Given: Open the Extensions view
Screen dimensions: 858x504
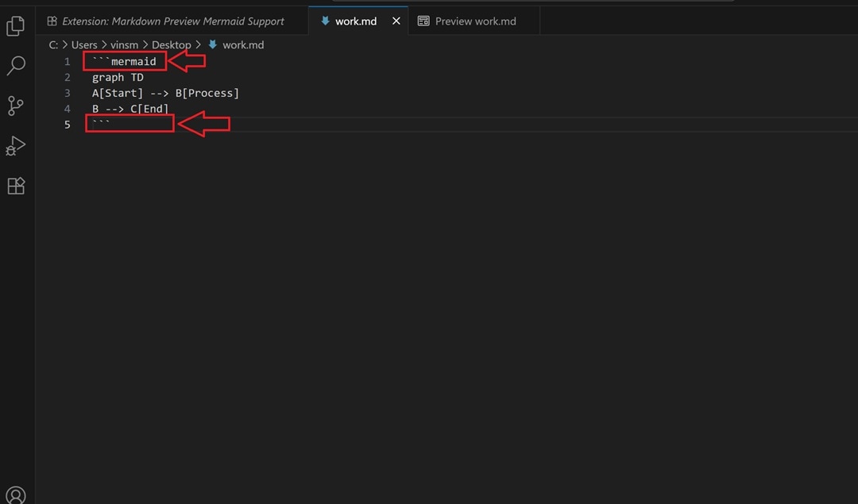Looking at the screenshot, I should pos(15,185).
